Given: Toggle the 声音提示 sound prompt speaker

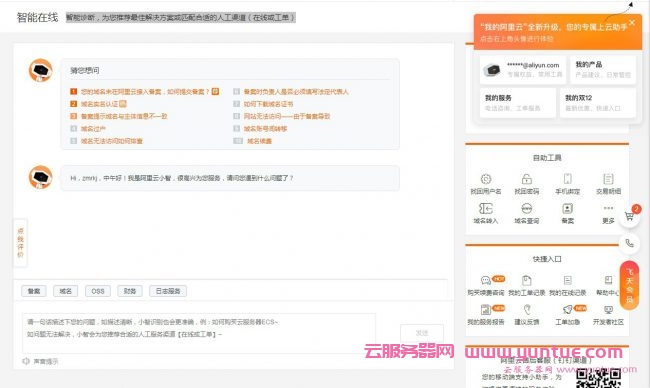Looking at the screenshot, I should tap(26, 361).
